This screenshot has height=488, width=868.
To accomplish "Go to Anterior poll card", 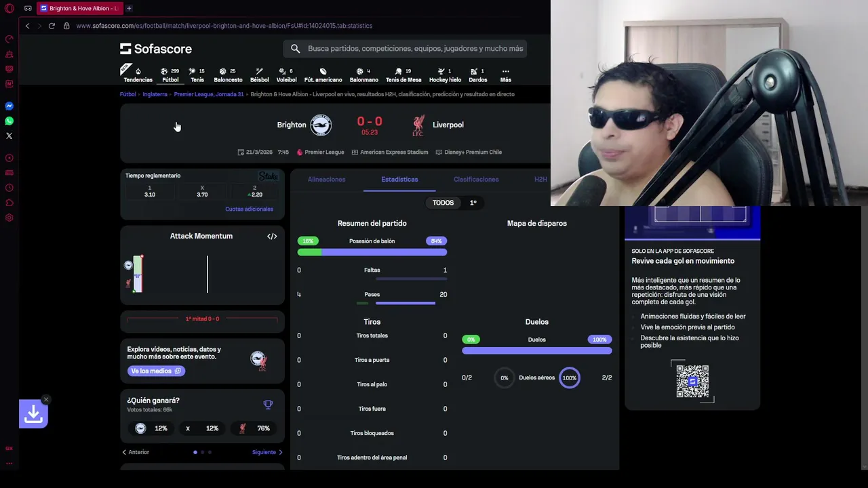I will 136,452.
